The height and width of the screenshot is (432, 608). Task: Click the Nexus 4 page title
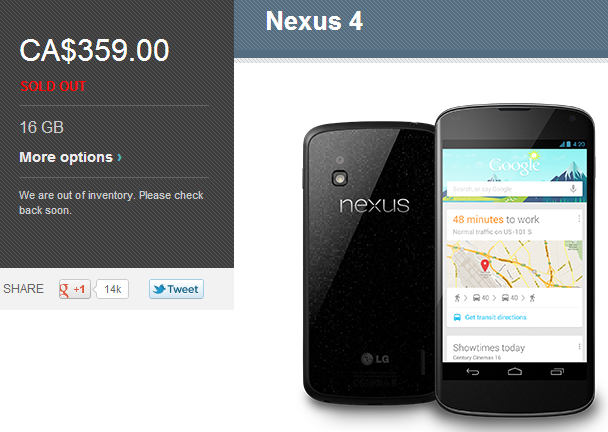click(314, 21)
